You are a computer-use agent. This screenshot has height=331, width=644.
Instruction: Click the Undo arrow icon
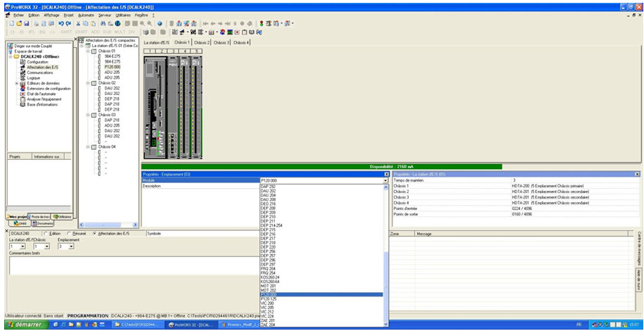61,24
